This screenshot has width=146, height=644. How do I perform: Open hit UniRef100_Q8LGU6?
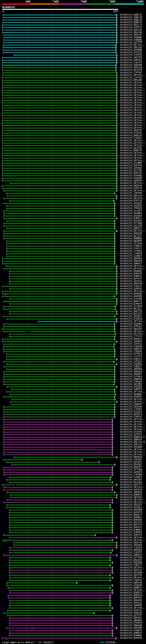(131, 32)
